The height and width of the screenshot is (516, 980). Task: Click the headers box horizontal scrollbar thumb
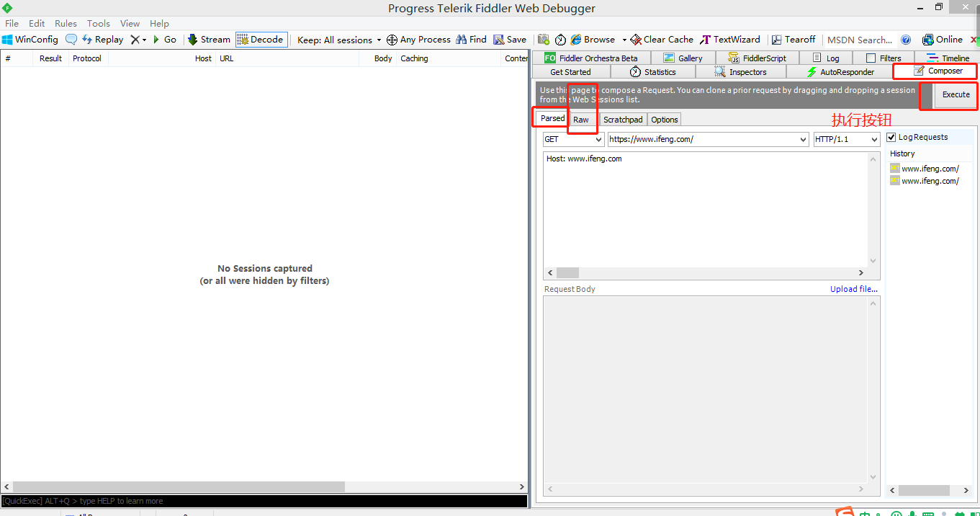coord(567,273)
